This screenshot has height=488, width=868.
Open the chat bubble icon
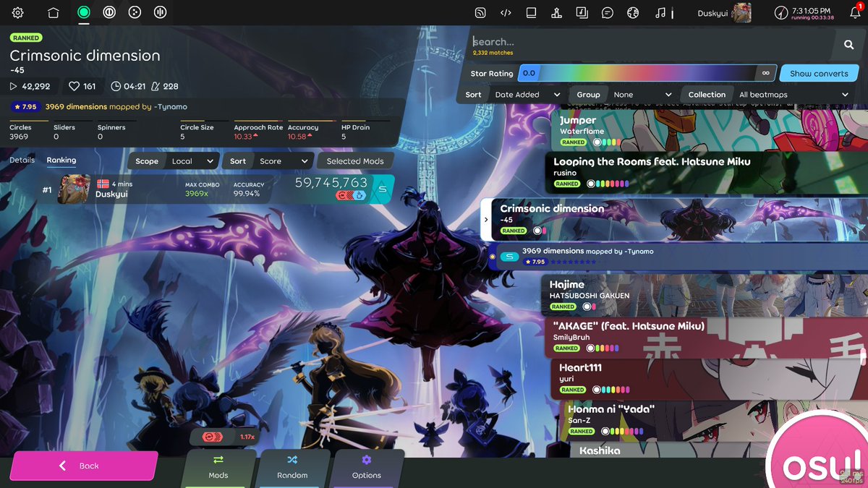(x=608, y=12)
